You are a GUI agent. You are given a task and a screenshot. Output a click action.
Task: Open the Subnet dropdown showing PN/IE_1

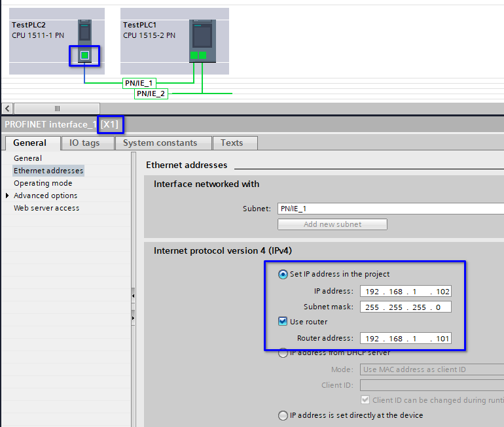(391, 209)
